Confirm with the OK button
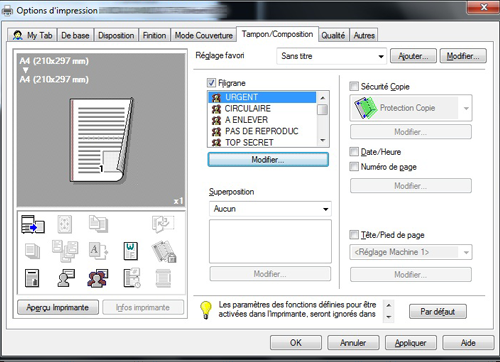The height and width of the screenshot is (362, 500). 296,343
